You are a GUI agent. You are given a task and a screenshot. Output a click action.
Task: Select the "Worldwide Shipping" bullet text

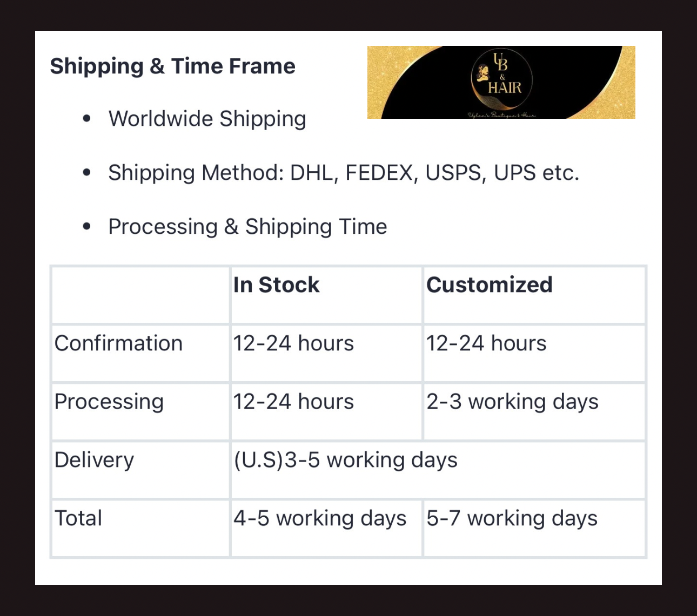tap(207, 119)
